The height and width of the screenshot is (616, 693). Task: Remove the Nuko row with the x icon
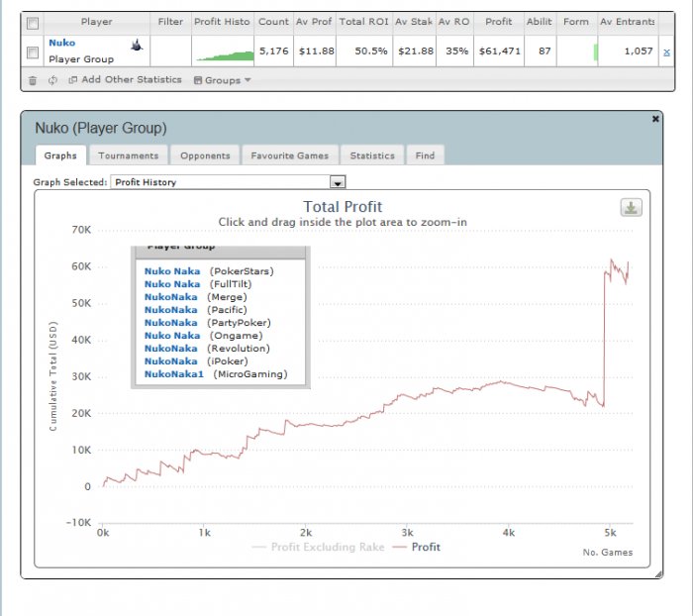click(666, 52)
